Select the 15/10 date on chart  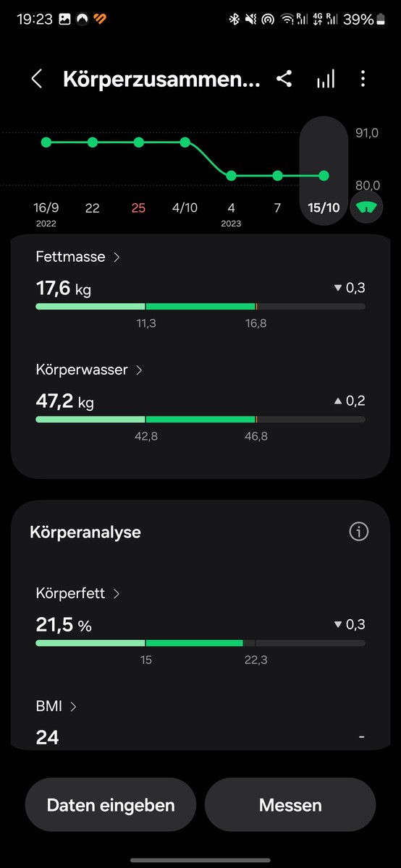click(x=324, y=208)
